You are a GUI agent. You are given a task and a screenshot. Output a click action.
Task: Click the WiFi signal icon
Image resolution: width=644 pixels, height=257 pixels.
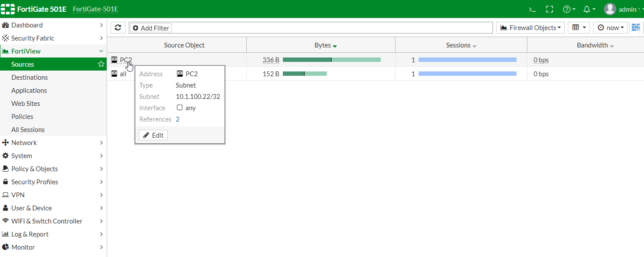coord(6,221)
